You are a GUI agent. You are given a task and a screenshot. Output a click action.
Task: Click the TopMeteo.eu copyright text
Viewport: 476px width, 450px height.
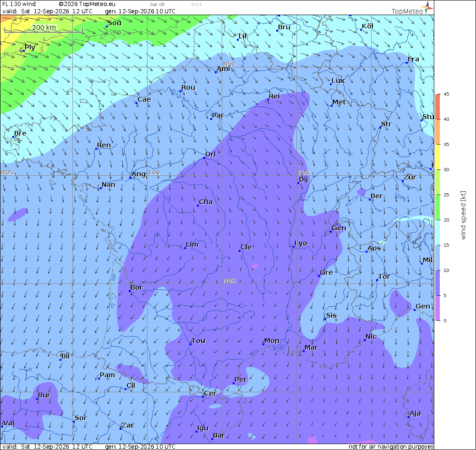(87, 4)
